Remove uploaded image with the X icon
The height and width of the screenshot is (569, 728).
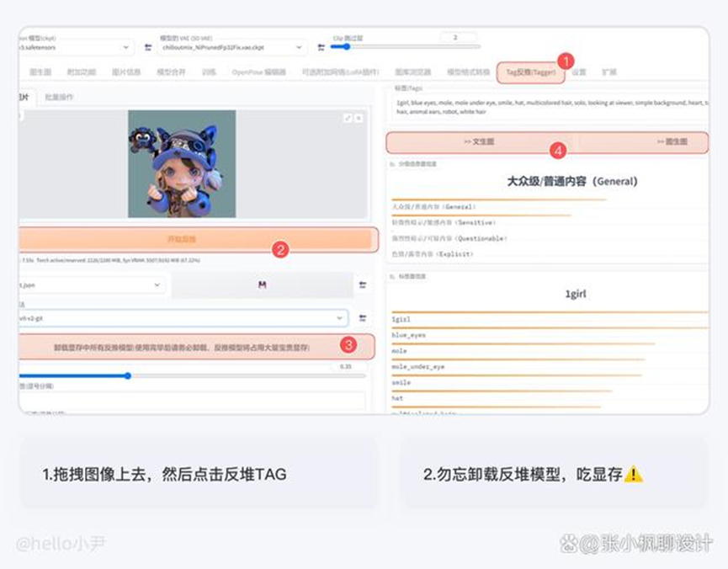pos(359,119)
